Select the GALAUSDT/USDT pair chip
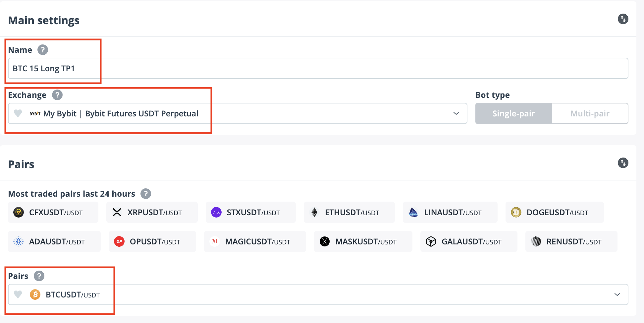 [468, 241]
